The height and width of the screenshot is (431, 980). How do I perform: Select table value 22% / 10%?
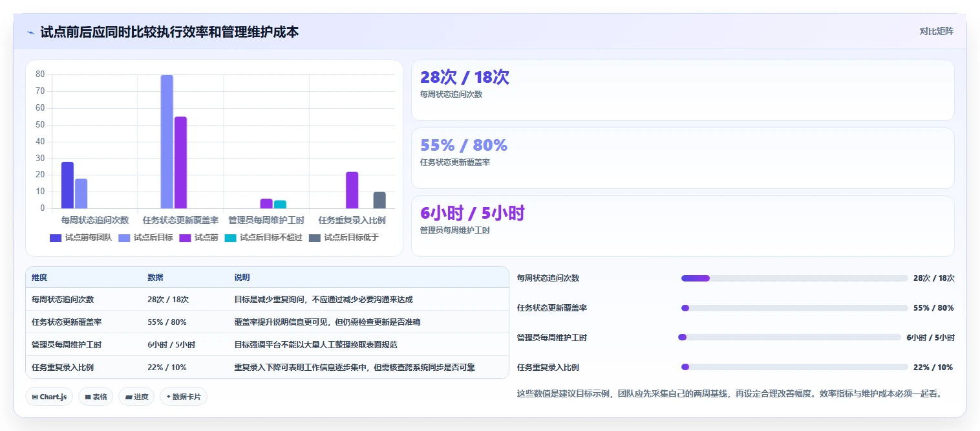coord(167,368)
